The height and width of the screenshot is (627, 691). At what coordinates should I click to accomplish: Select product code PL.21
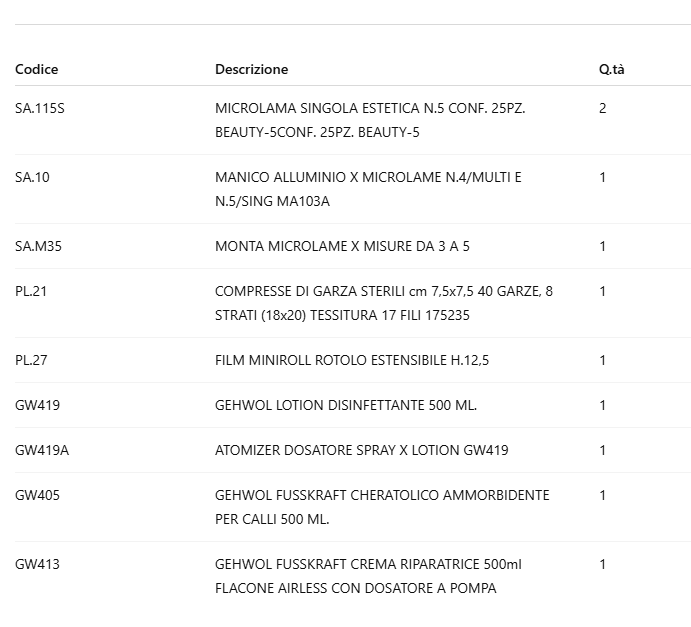click(x=31, y=291)
